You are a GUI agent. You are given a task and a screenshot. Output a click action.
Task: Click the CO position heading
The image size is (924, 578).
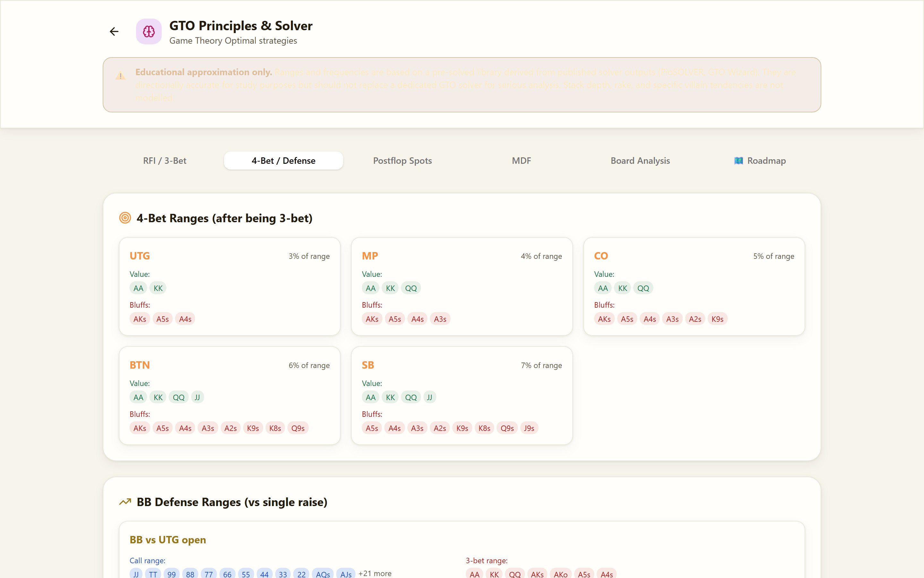[601, 256]
